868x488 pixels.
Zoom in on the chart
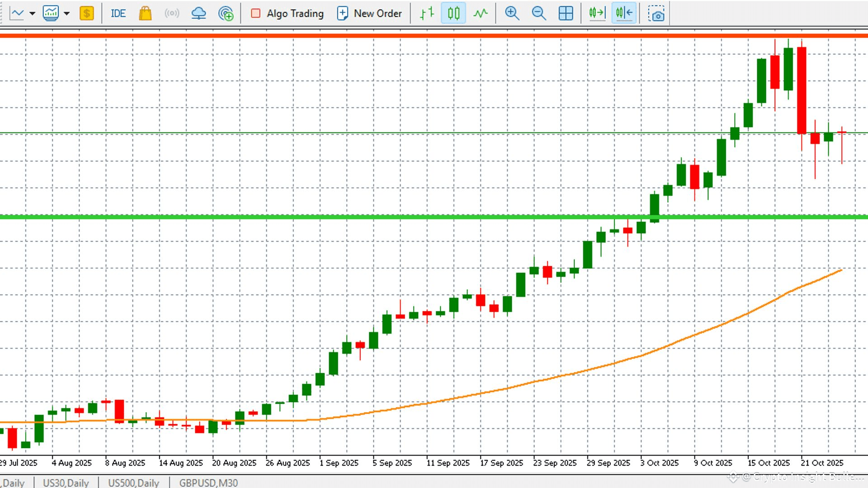point(512,14)
